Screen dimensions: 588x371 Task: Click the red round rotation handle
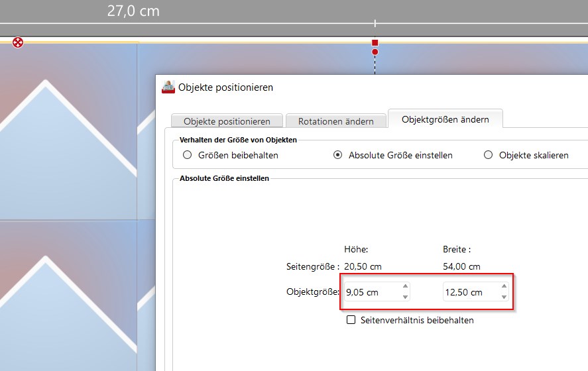point(375,52)
